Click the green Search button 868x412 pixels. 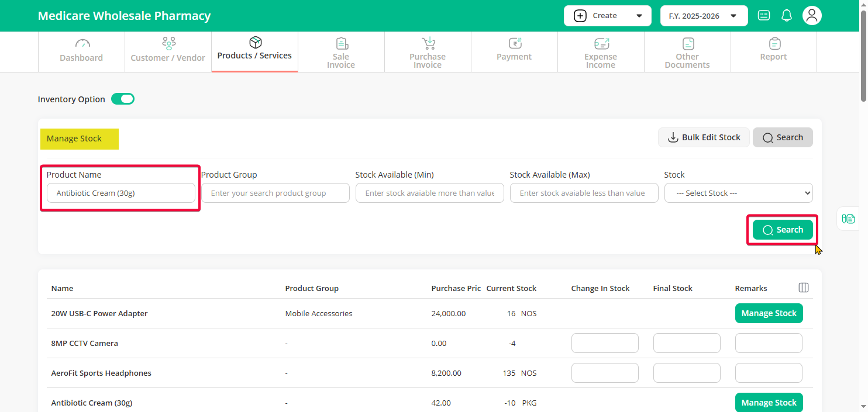[783, 230]
